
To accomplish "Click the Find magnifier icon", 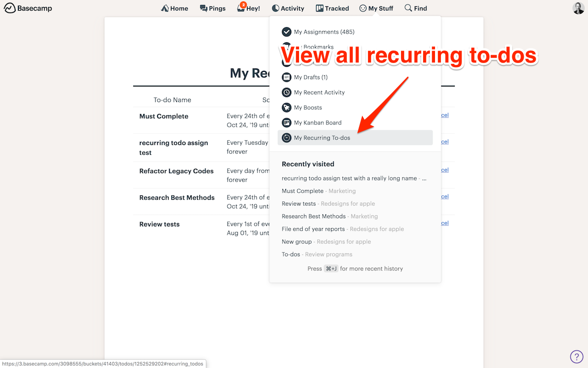I will coord(408,8).
